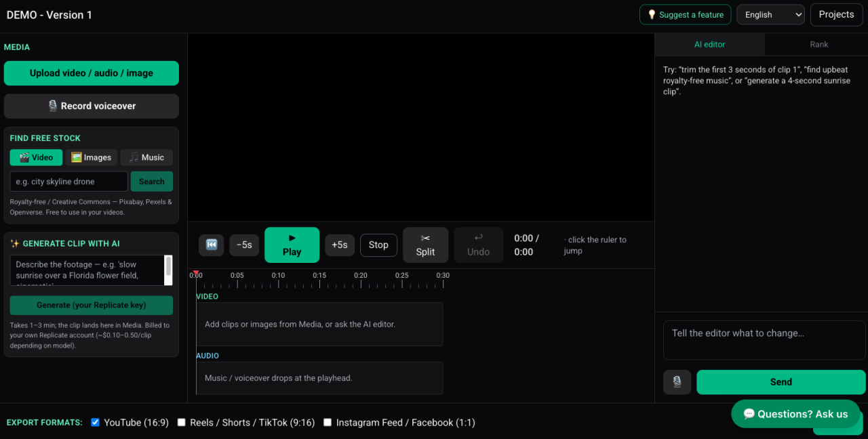The height and width of the screenshot is (439, 868).
Task: Skip back with the −5s button
Action: pyautogui.click(x=244, y=245)
